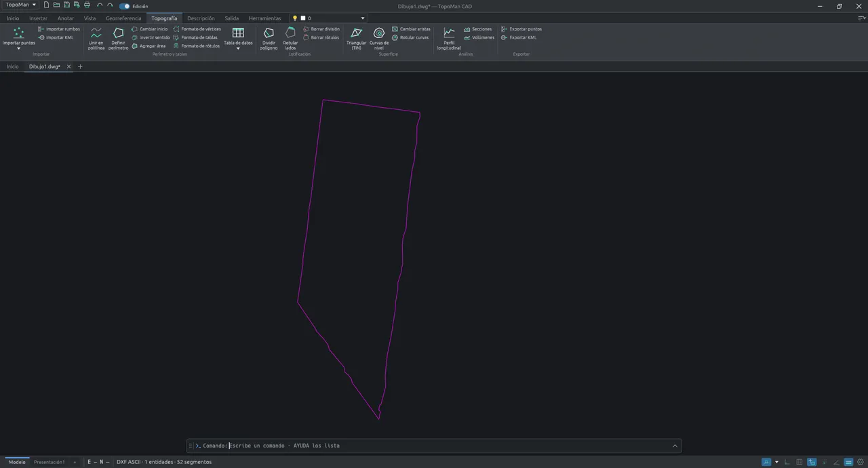The width and height of the screenshot is (868, 468).
Task: Save the drawing with the save icon
Action: coord(66,5)
